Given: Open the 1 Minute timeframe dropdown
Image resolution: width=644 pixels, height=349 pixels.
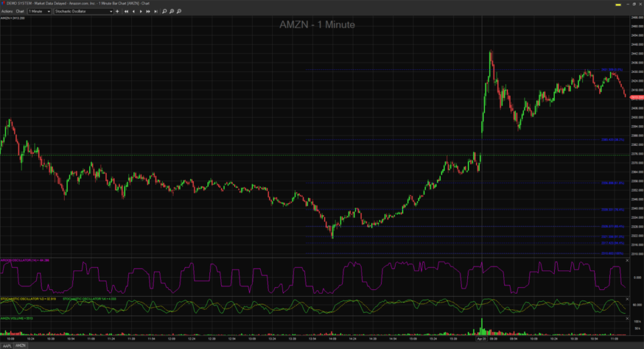Looking at the screenshot, I should (x=39, y=11).
